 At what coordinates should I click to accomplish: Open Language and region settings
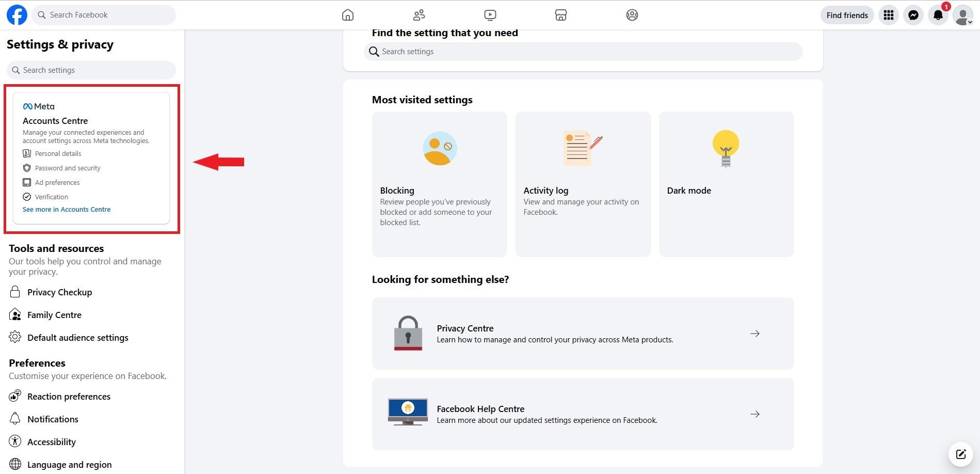[x=69, y=465]
